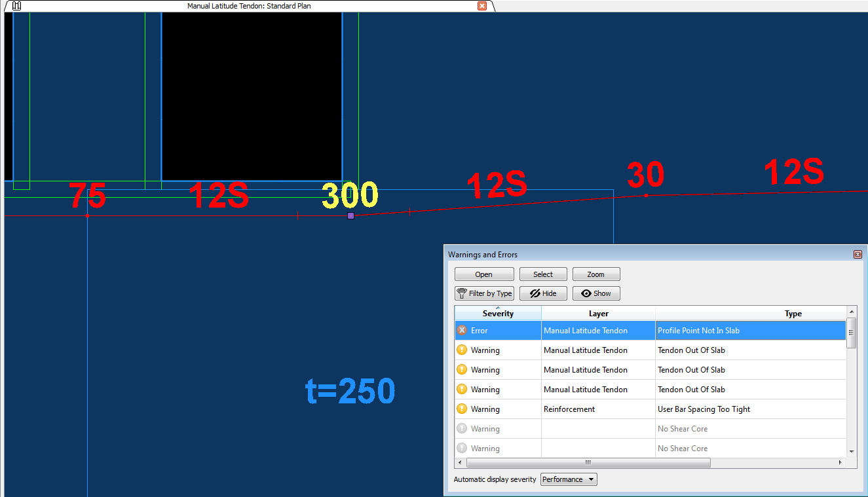This screenshot has width=868, height=497.
Task: Open the Automatic display severity dropdown
Action: point(569,479)
